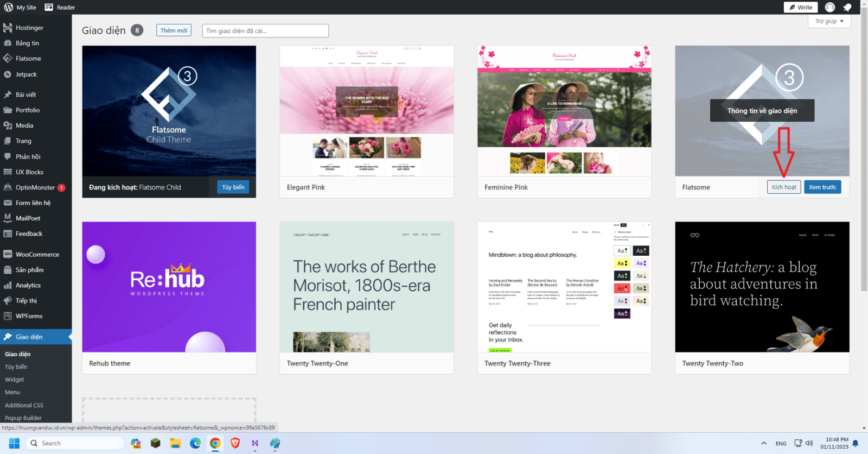868x454 pixels.
Task: Open the MailPoet sidebar icon
Action: (8, 218)
